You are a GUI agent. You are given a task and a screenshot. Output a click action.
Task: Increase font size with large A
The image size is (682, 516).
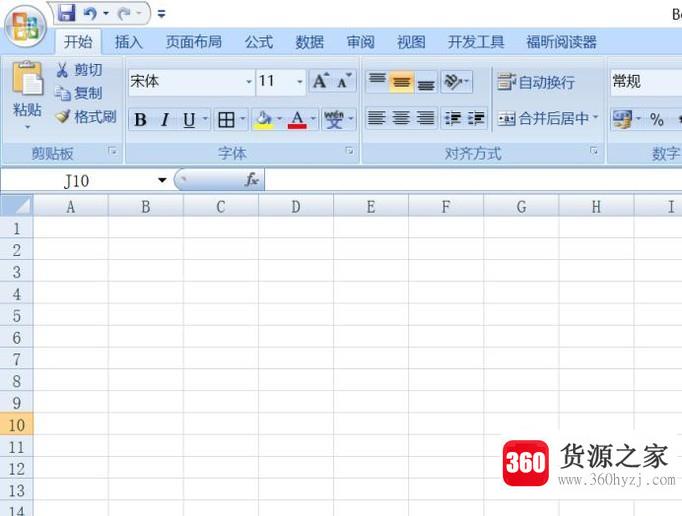[x=321, y=81]
